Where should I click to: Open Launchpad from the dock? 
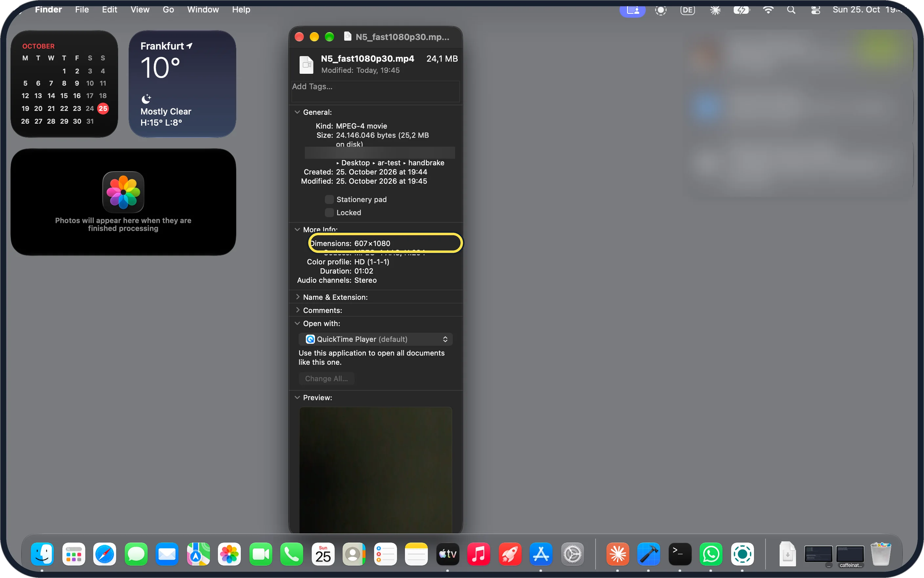pyautogui.click(x=74, y=554)
